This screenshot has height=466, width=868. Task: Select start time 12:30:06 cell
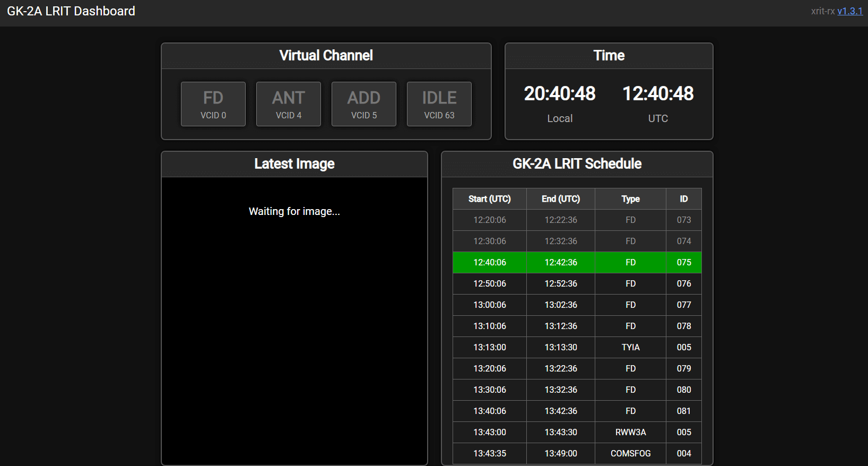(x=490, y=241)
